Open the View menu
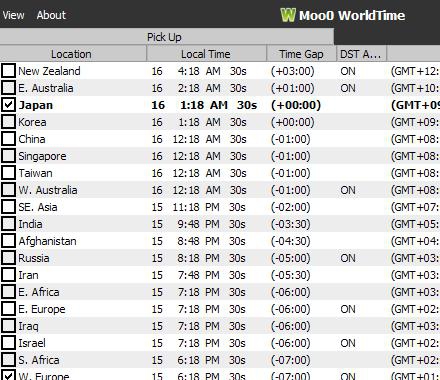Viewport: 440px width, 380px height. [x=13, y=15]
